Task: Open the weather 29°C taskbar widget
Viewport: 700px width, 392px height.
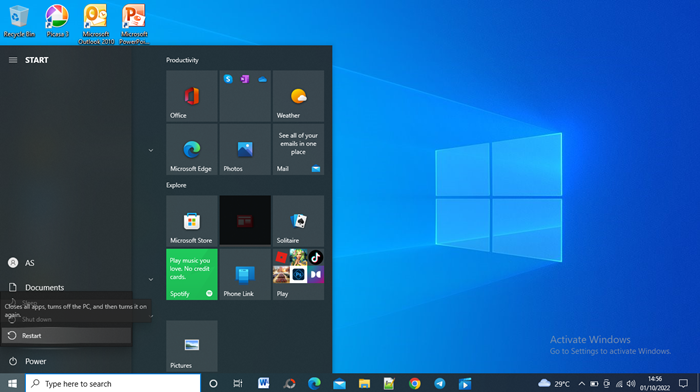Action: [554, 383]
